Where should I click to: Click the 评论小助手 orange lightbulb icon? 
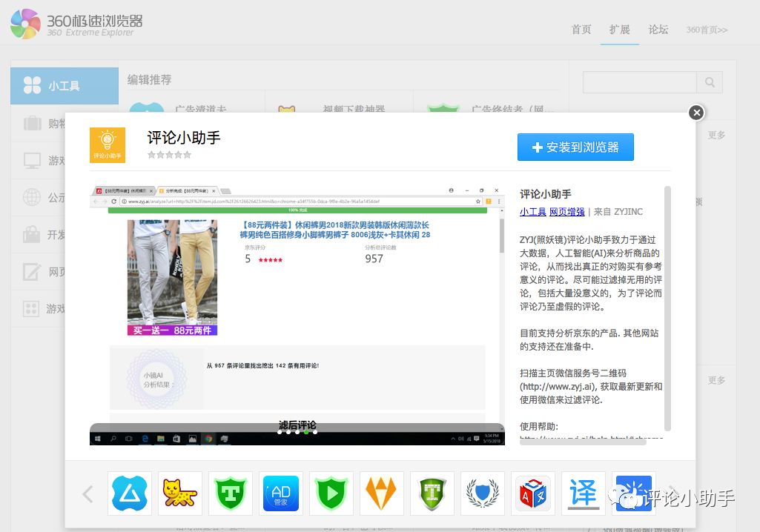pyautogui.click(x=108, y=145)
